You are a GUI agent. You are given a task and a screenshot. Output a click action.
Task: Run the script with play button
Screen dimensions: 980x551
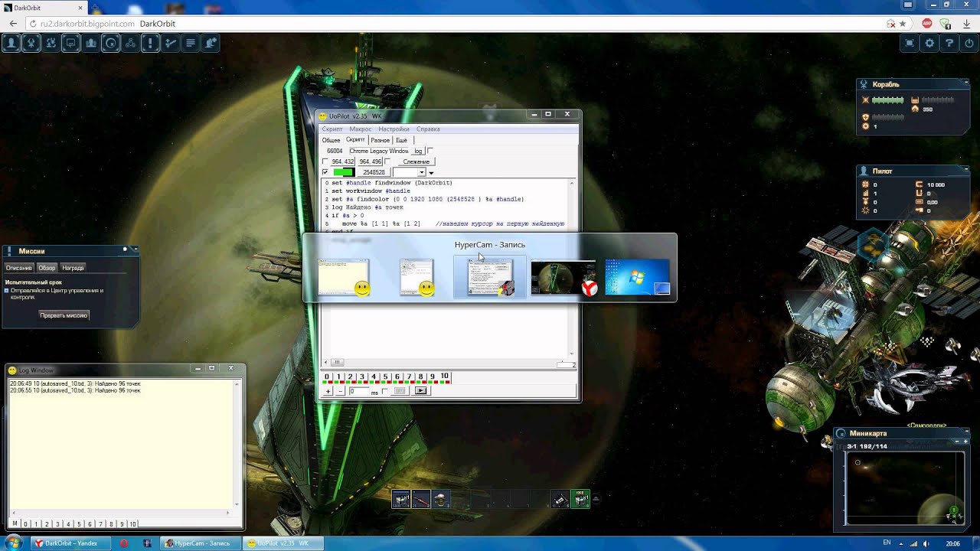[420, 391]
